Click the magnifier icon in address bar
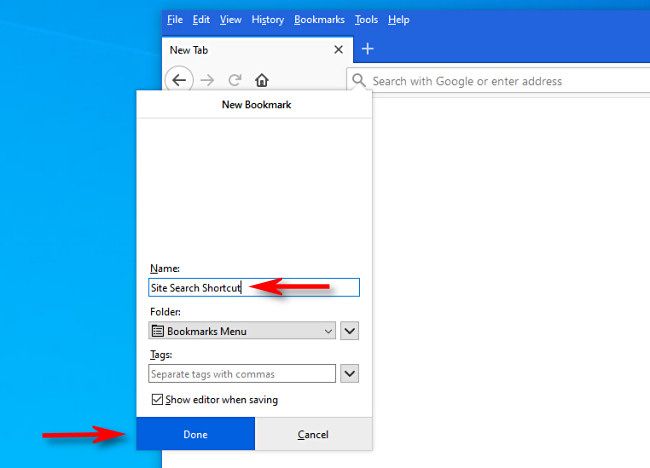650x468 pixels. (x=359, y=80)
